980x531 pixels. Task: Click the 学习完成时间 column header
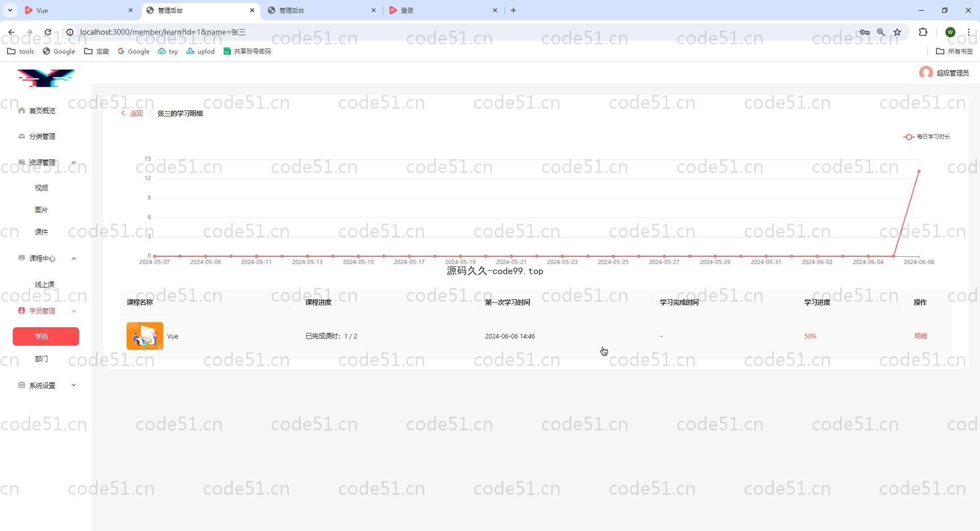pyautogui.click(x=679, y=302)
